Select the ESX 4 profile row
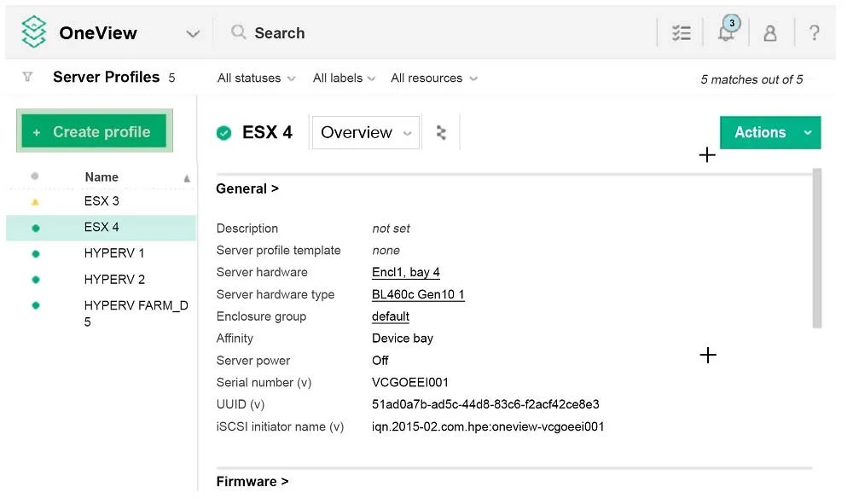Viewport: 853px width, 504px height. (102, 227)
